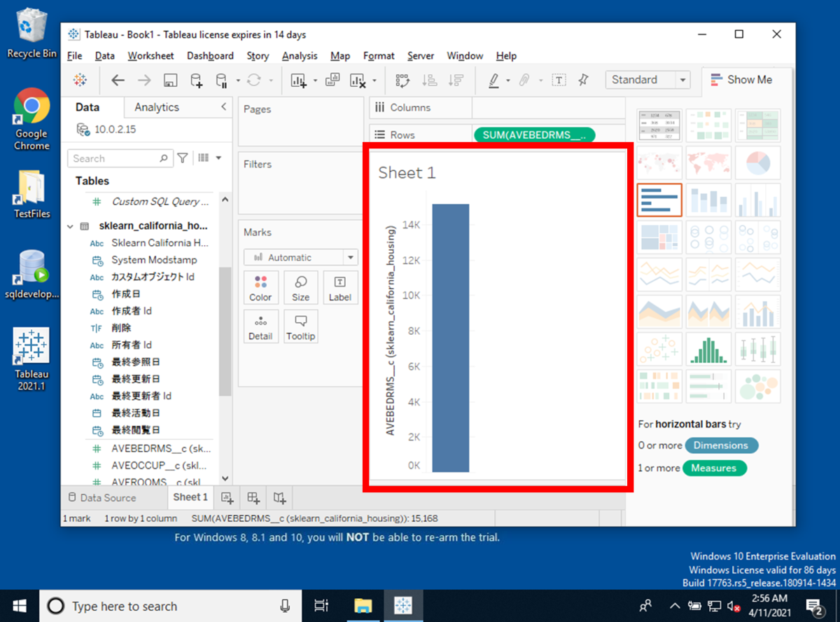
Task: Click the Pause auto updates icon
Action: coord(221,81)
